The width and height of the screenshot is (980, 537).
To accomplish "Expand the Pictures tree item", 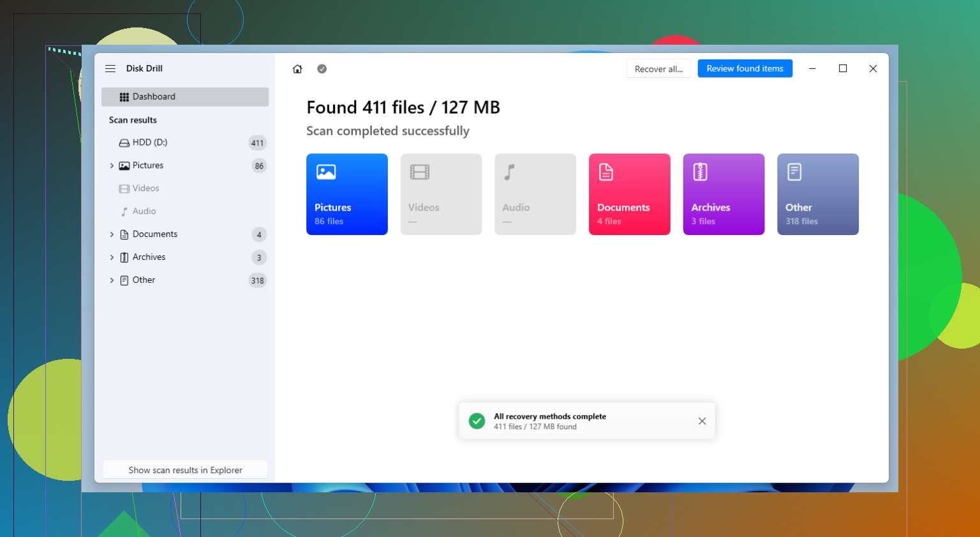I will [112, 165].
